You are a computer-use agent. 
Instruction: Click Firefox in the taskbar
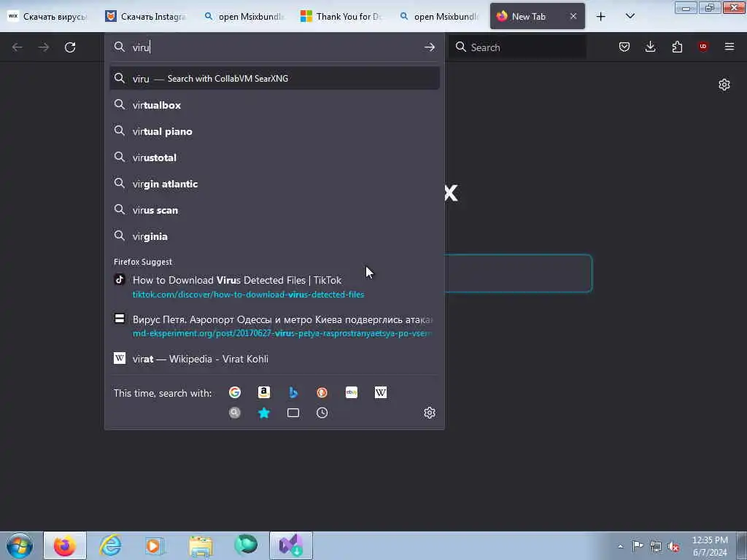tap(65, 545)
